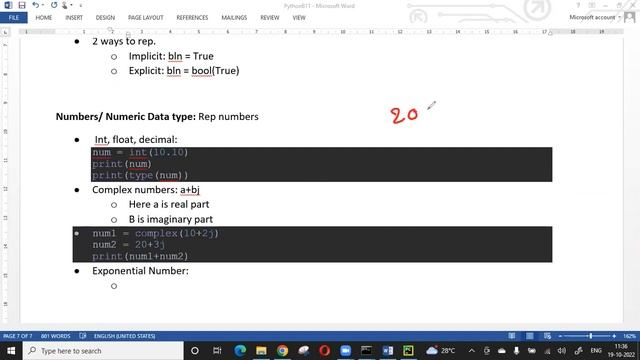Click the Touch/Mouse mode icon
Viewport: 640px width, 360px height.
(64, 5)
